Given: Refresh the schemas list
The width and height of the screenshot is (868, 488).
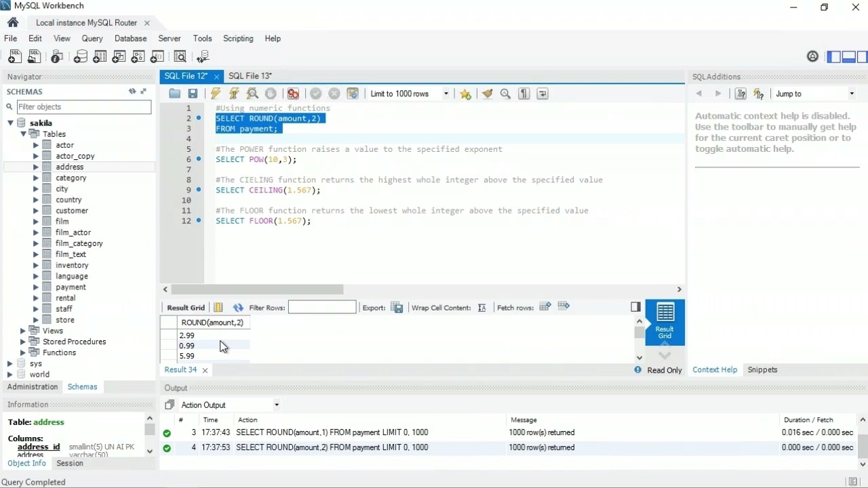Looking at the screenshot, I should coord(132,91).
